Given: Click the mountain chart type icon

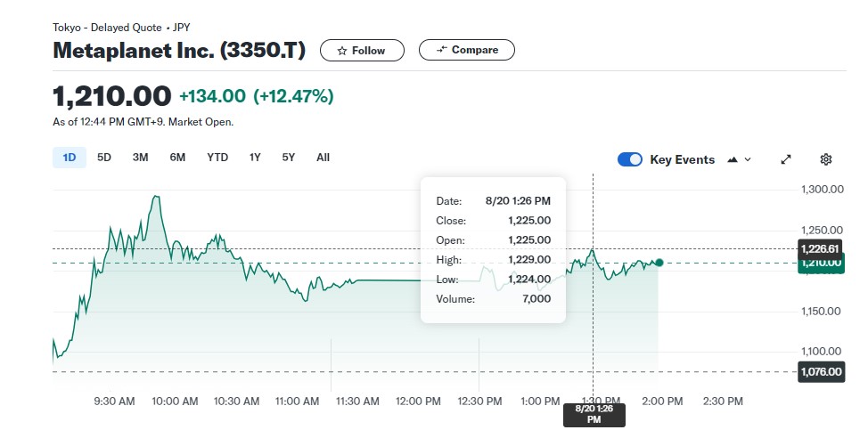Looking at the screenshot, I should 733,159.
